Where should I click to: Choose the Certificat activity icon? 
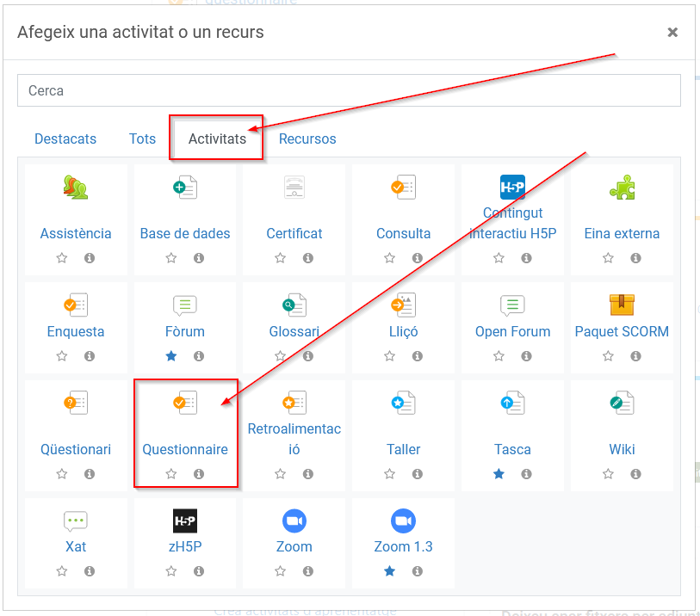[294, 188]
